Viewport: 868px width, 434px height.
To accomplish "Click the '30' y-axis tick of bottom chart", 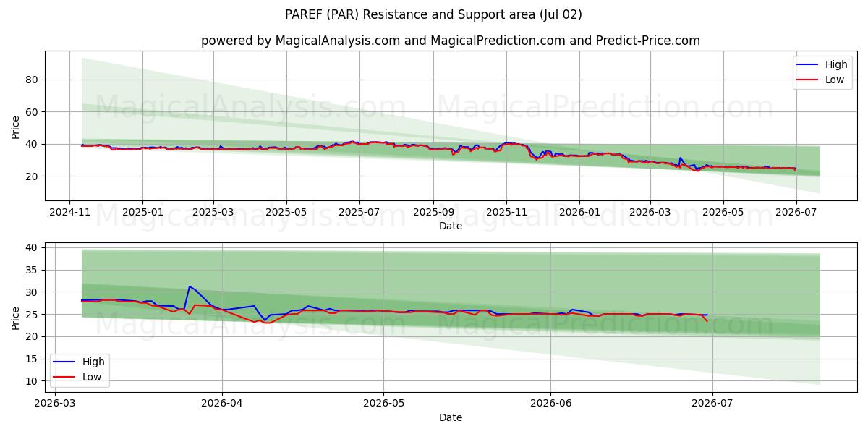I will 33,292.
